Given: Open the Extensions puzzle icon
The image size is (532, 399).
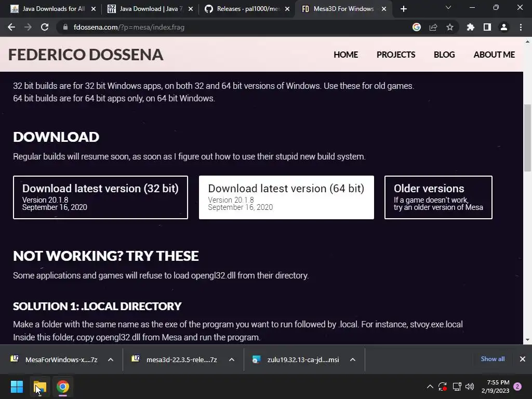Looking at the screenshot, I should (471, 27).
